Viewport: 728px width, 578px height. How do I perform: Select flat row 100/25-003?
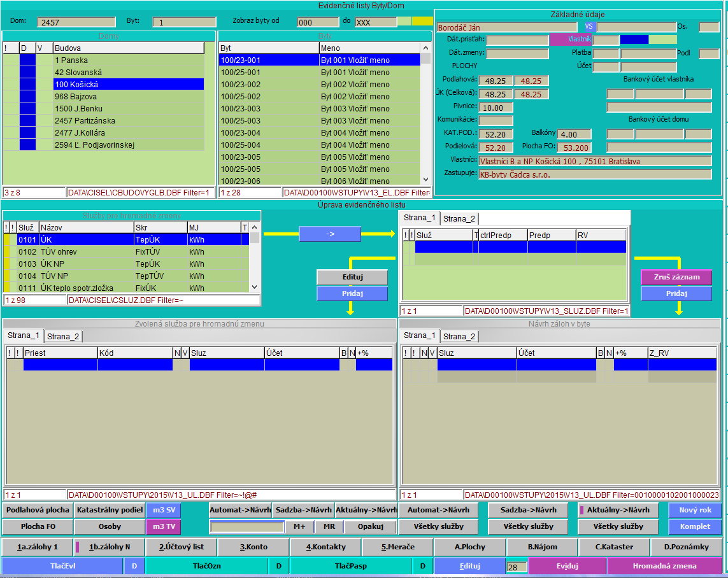pyautogui.click(x=320, y=120)
